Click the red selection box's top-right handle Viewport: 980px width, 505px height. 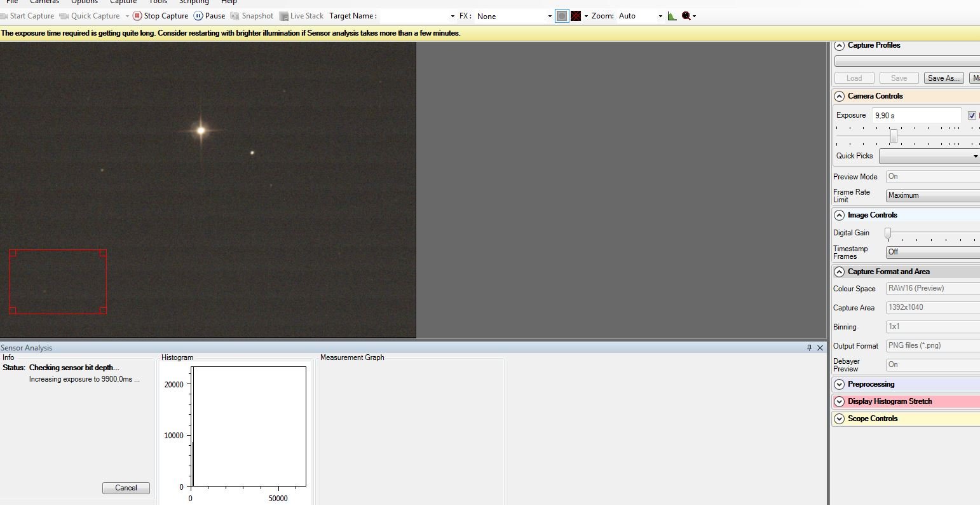click(104, 253)
